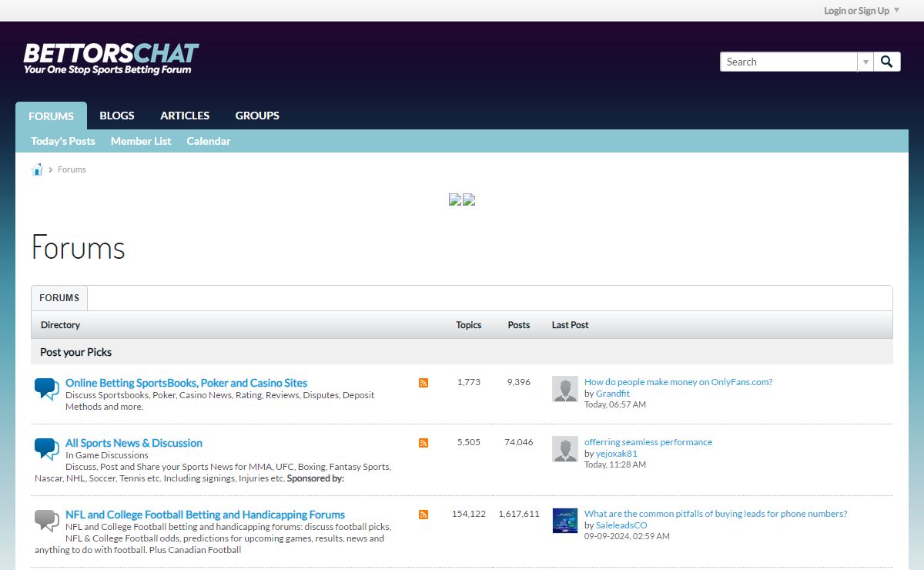Switch to the Blogs tab
Screen dimensions: 924x570
click(x=117, y=116)
